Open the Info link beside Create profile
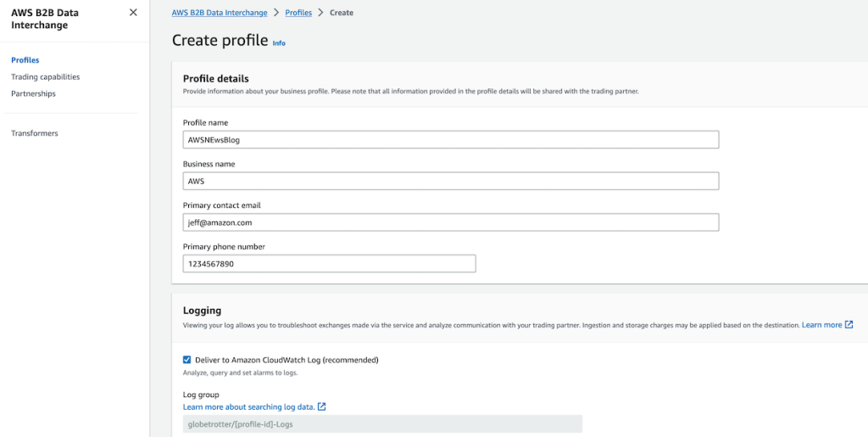Screen dimensions: 868x437 [x=279, y=42]
